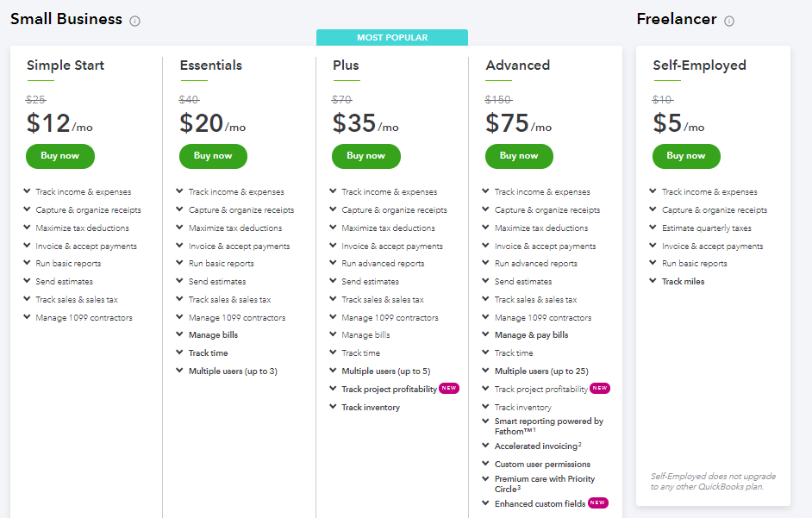This screenshot has height=518, width=812.
Task: Buy now for Essentials plan
Action: [213, 156]
